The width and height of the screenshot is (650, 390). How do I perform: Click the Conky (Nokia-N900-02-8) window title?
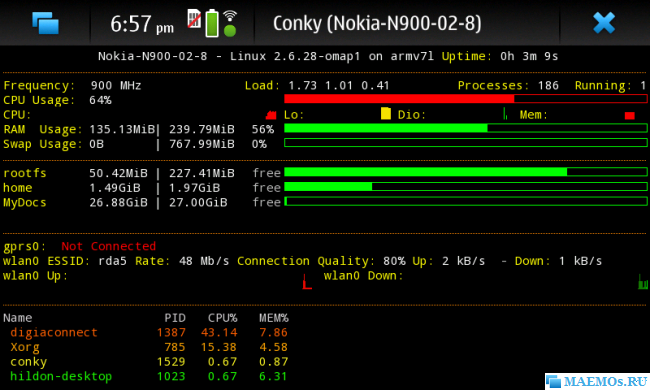[x=377, y=23]
